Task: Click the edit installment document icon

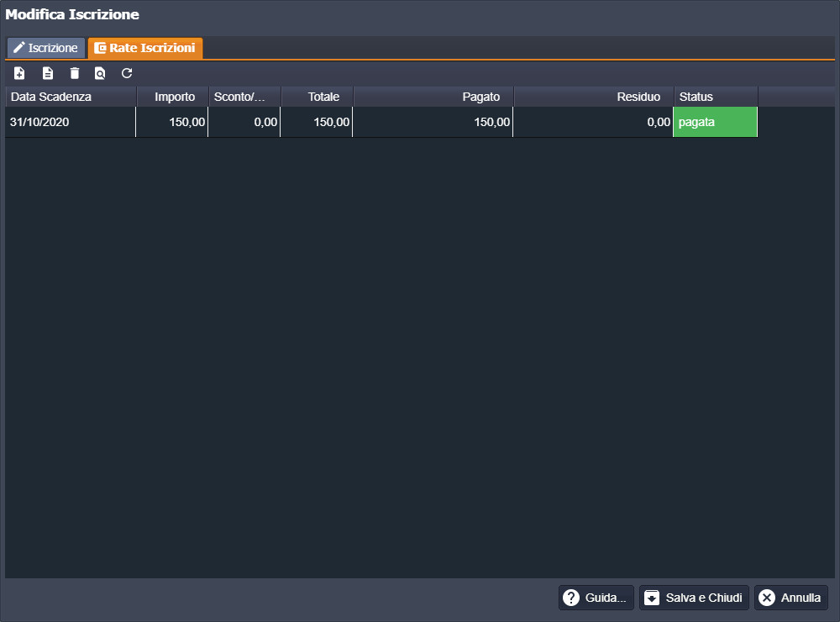Action: click(48, 73)
